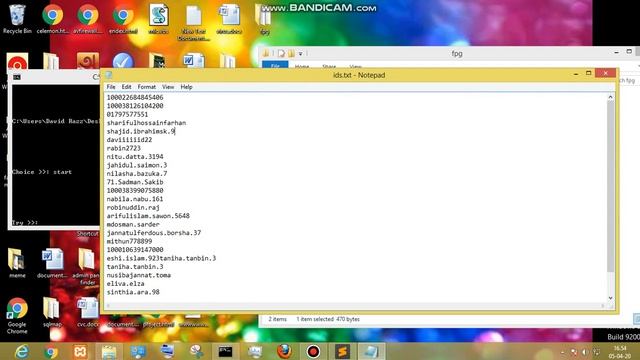The width and height of the screenshot is (640, 360).
Task: Select the New Text Document desktop icon
Action: tap(193, 22)
